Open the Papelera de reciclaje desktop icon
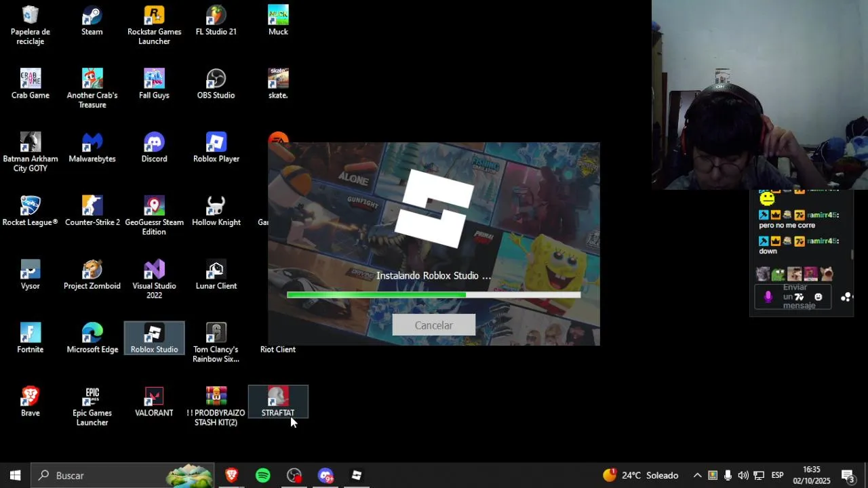The image size is (868, 488). pos(31,25)
